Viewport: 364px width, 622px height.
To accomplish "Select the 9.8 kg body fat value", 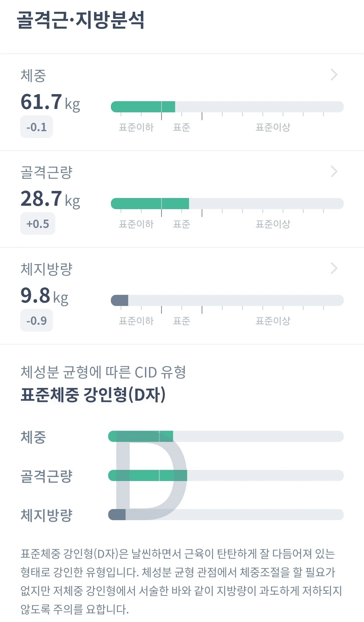I will [x=44, y=295].
